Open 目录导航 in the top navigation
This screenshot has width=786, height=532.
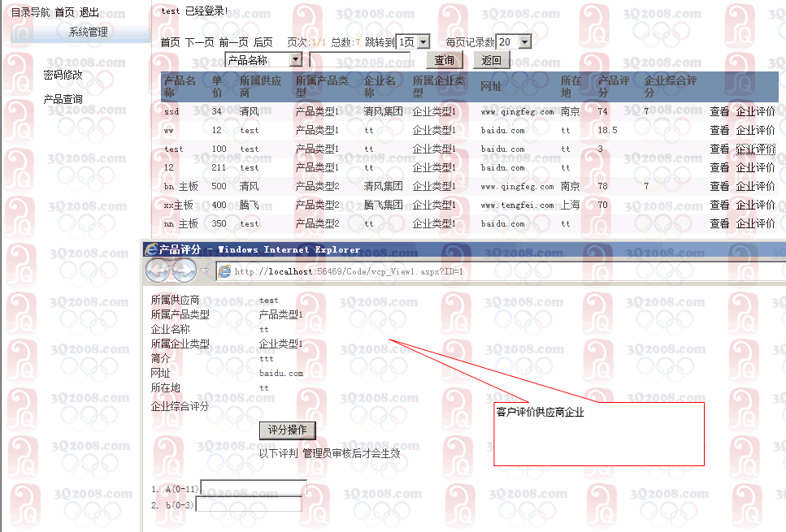point(31,12)
